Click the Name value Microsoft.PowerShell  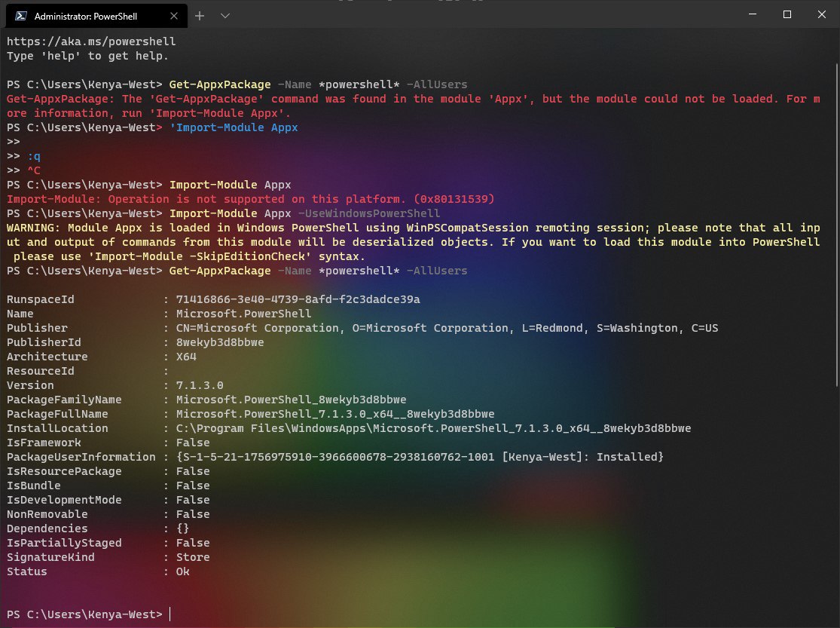(243, 314)
